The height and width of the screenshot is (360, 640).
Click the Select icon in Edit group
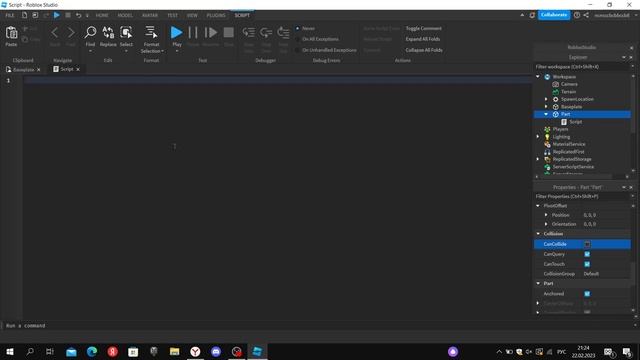click(x=126, y=33)
